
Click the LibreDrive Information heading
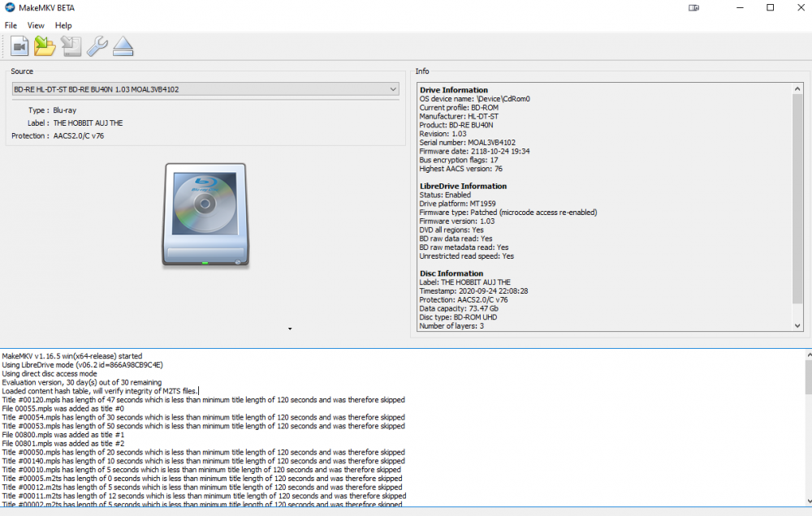click(463, 187)
